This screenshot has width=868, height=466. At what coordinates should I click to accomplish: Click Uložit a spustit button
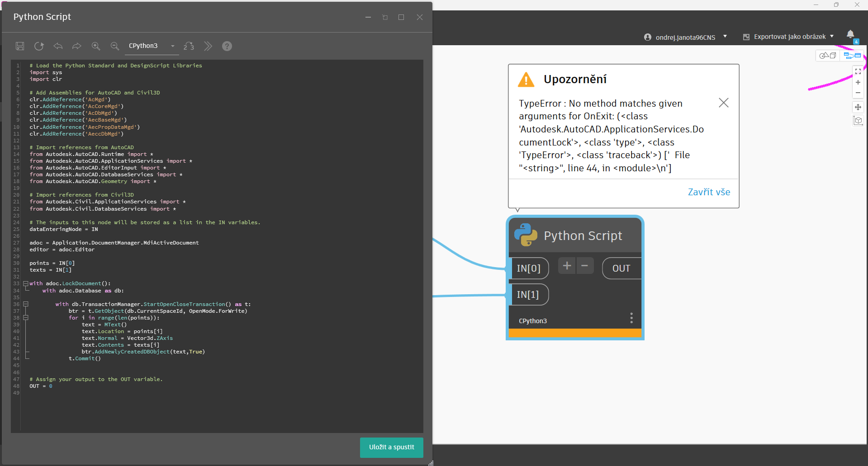point(391,447)
